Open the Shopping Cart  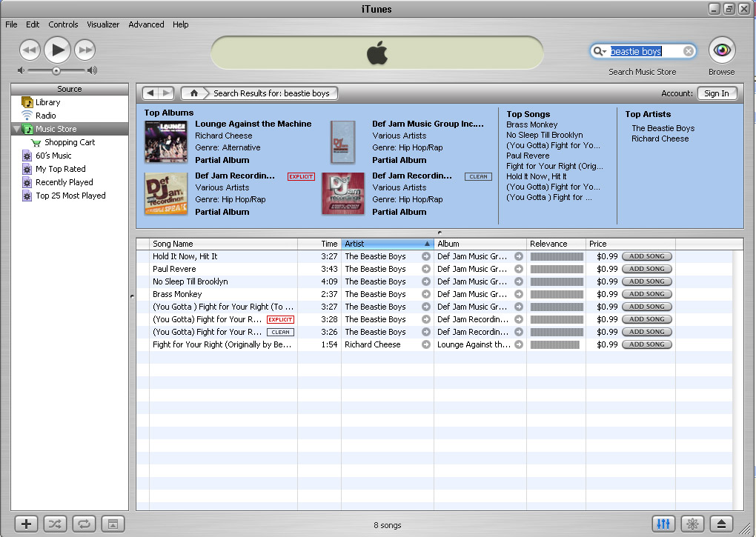coord(70,142)
